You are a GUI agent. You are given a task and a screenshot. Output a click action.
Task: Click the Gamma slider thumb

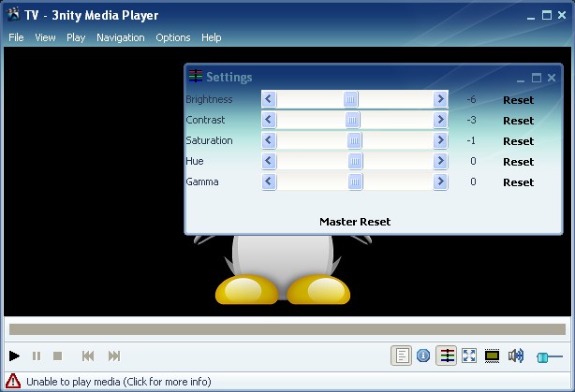(x=355, y=181)
